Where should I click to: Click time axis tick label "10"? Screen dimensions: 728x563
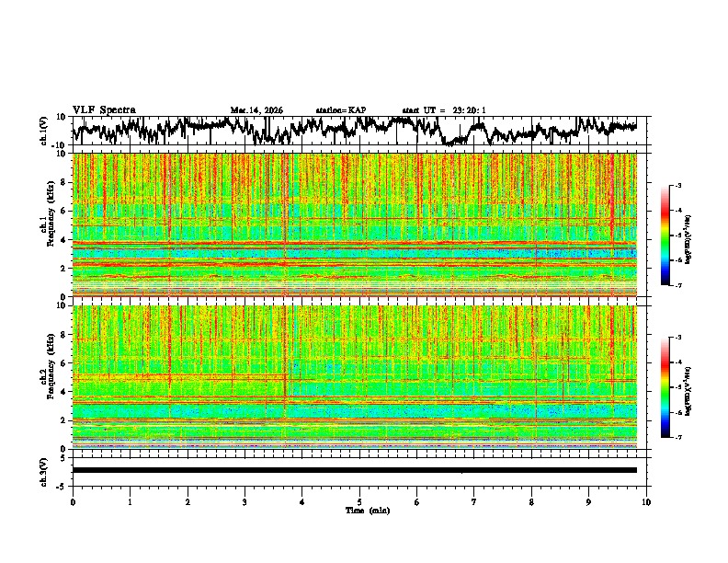point(646,502)
